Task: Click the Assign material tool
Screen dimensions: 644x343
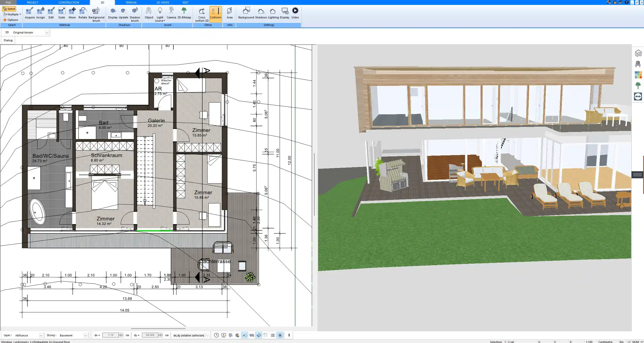Action: tap(40, 13)
